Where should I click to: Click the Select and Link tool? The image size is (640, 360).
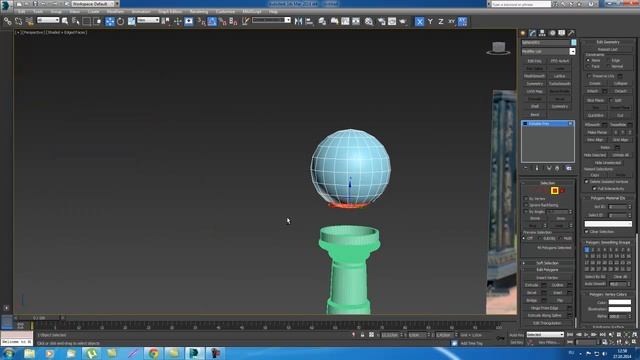pos(8,22)
